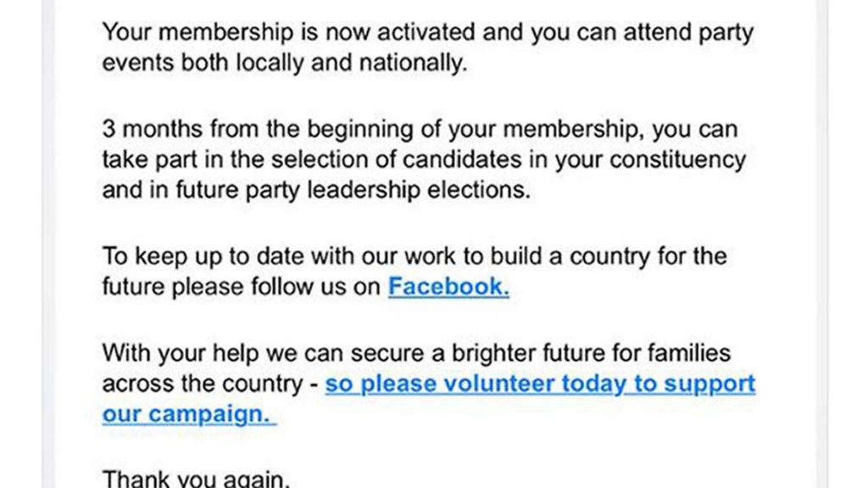Follow the 'so please volunteer today to support' link
Viewport: 868px width, 488px height.
click(x=540, y=384)
